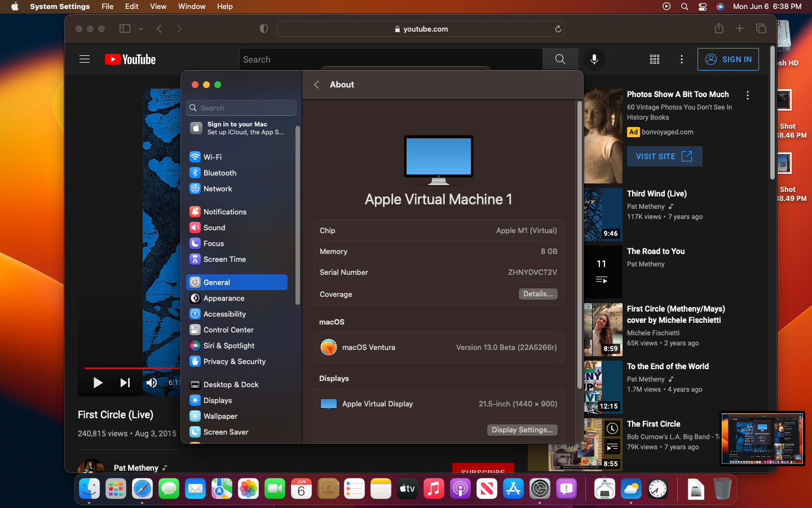
Task: Play the YouTube video
Action: point(98,383)
